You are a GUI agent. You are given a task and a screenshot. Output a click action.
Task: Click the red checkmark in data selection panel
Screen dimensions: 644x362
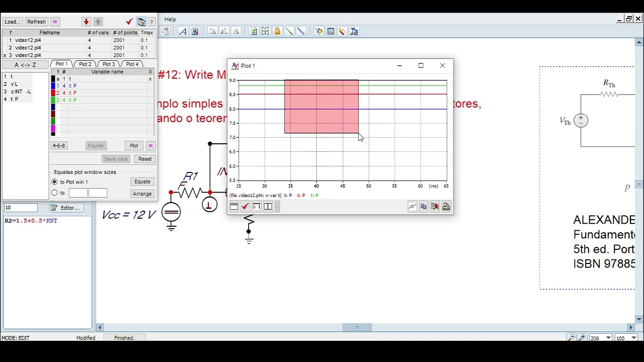coord(129,22)
